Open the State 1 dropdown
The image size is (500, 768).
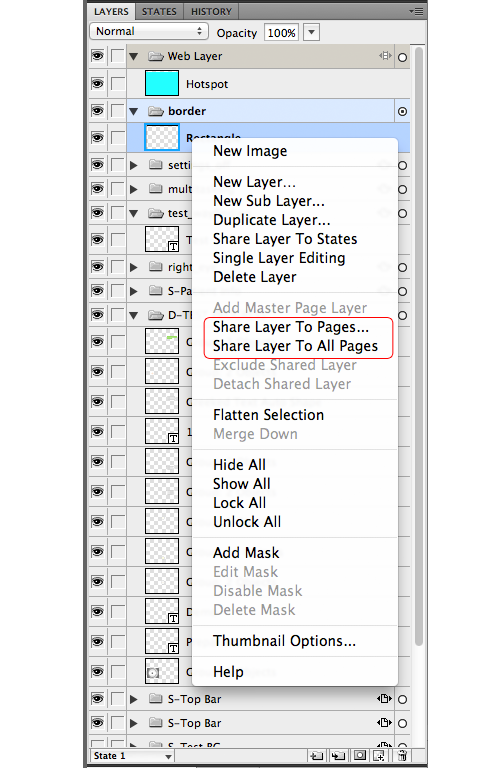click(x=132, y=756)
